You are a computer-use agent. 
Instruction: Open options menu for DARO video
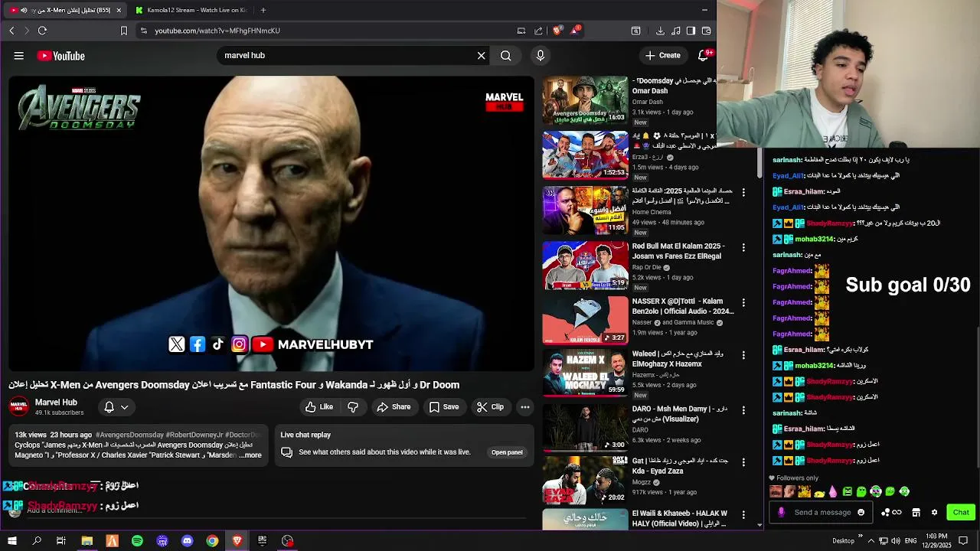[x=743, y=412]
